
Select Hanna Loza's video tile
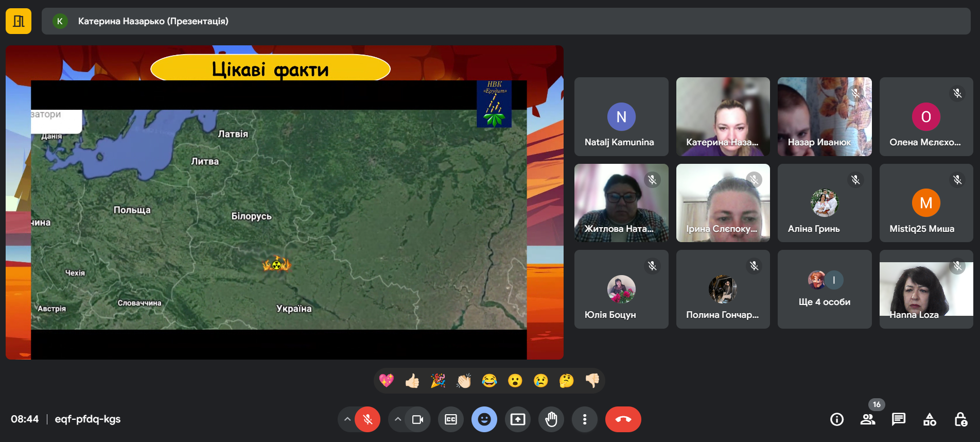pyautogui.click(x=926, y=290)
